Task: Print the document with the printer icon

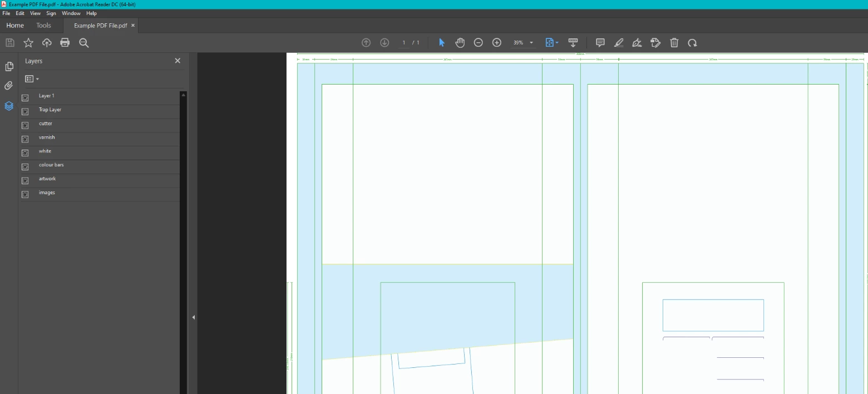Action: point(65,43)
